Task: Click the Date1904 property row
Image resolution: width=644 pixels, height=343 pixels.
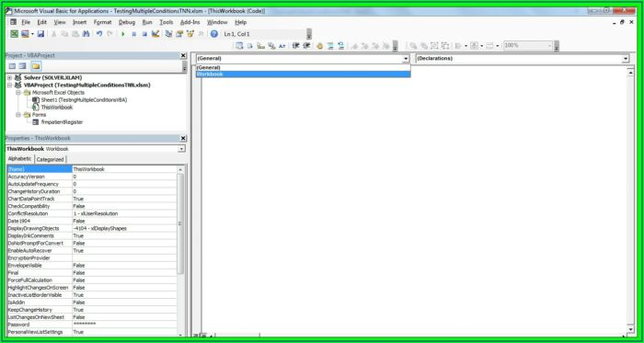Action: [x=92, y=221]
